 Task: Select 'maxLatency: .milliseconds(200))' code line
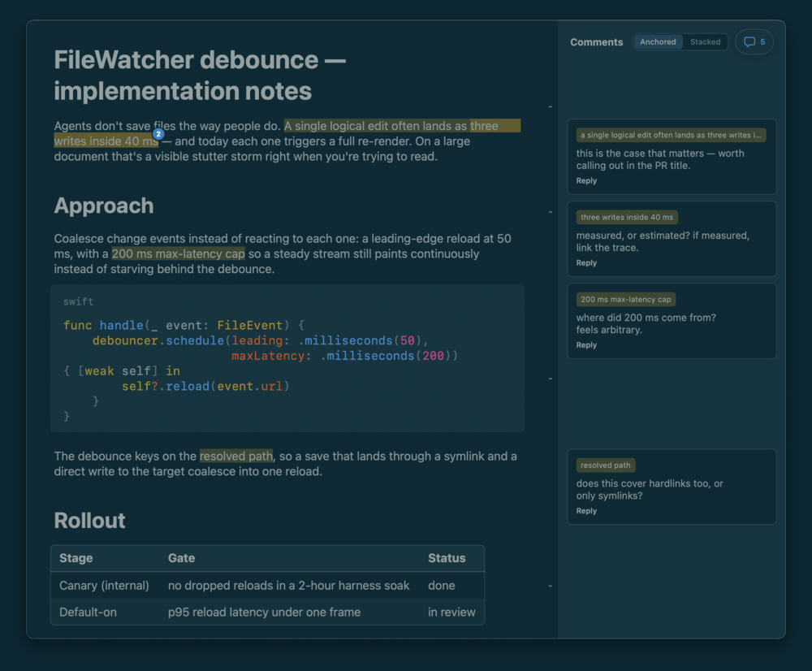pyautogui.click(x=344, y=356)
